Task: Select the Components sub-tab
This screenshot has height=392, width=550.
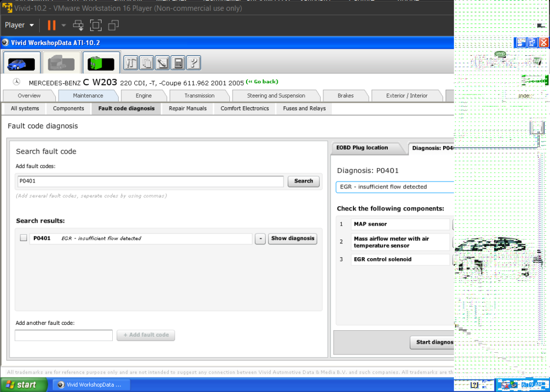Action: pyautogui.click(x=68, y=108)
